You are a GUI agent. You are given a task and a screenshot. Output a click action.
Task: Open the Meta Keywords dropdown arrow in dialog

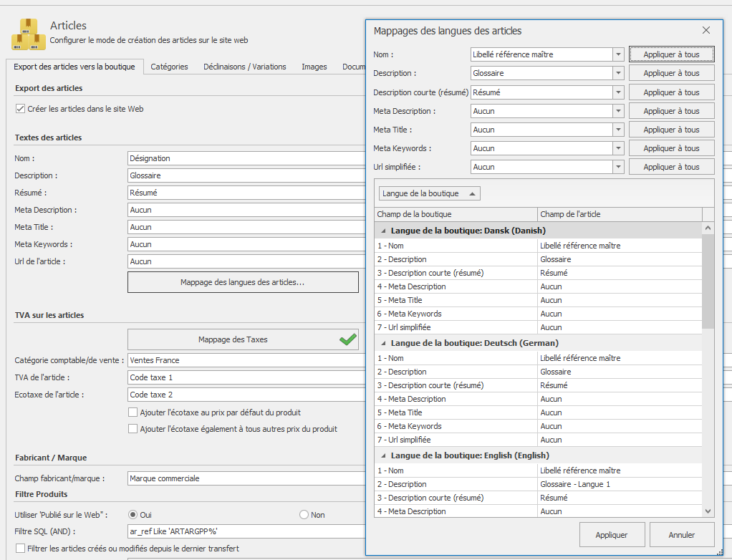pos(618,148)
